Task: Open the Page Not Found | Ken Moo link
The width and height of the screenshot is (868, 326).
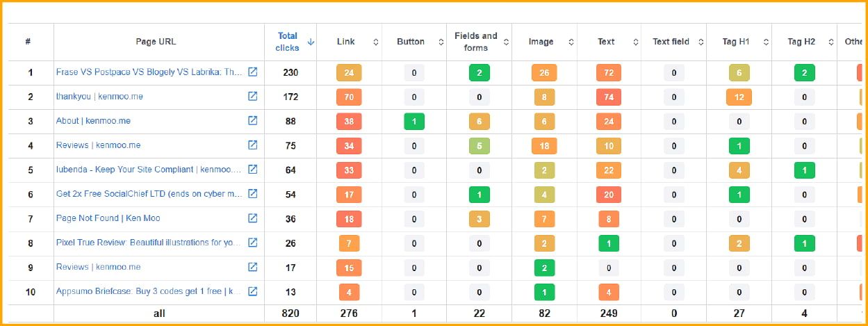Action: 108,218
